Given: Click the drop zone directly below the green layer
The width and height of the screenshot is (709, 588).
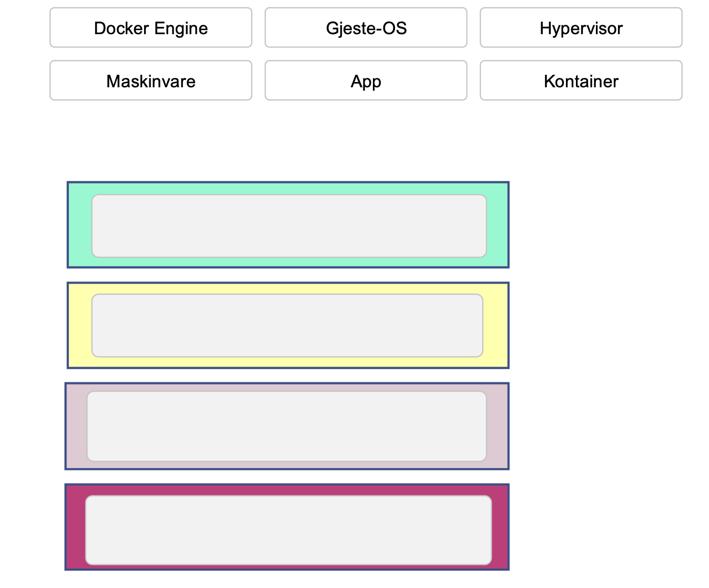Looking at the screenshot, I should coord(287,326).
